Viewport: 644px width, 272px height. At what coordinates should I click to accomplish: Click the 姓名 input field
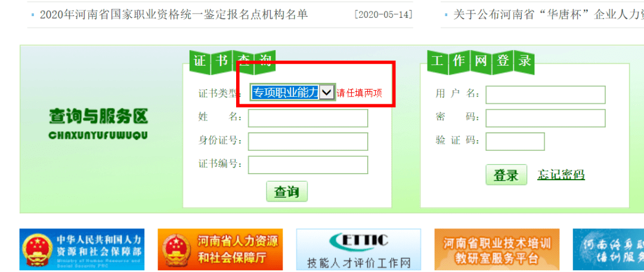click(308, 118)
